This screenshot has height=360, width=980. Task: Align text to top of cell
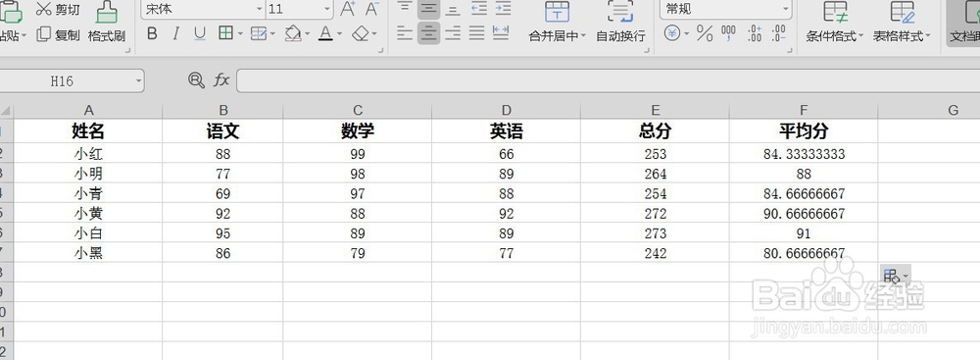coord(405,8)
